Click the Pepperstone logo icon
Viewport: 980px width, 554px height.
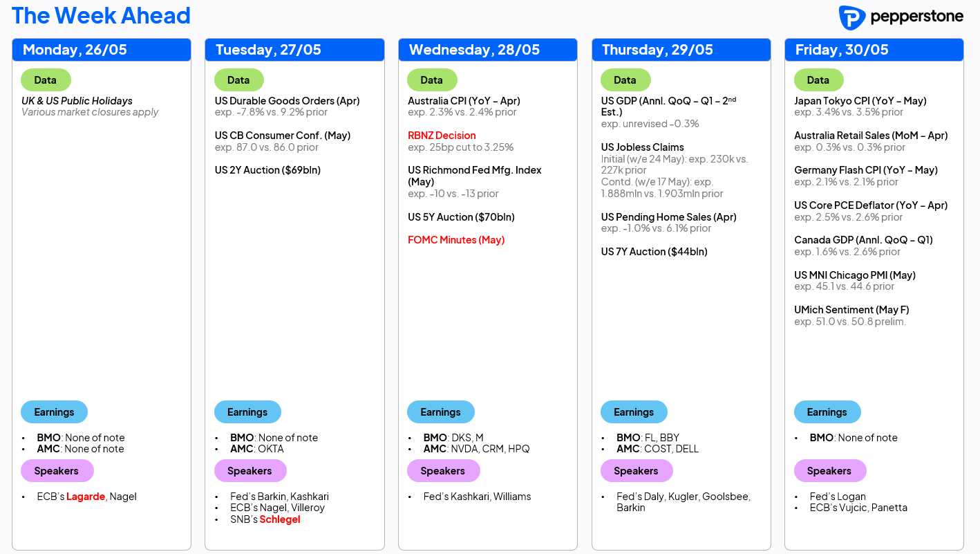click(x=852, y=17)
